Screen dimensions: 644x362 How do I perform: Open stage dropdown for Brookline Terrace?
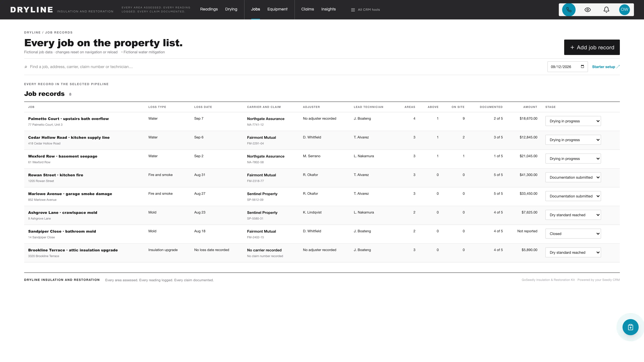click(573, 252)
